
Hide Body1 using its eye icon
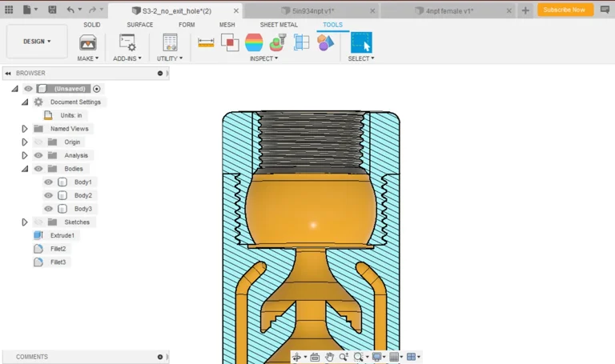48,182
